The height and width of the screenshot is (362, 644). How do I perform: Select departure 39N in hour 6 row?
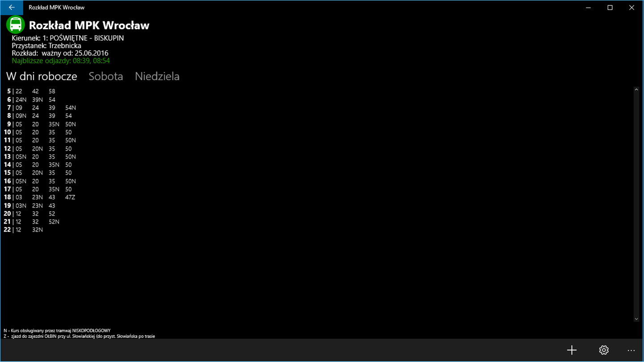38,100
